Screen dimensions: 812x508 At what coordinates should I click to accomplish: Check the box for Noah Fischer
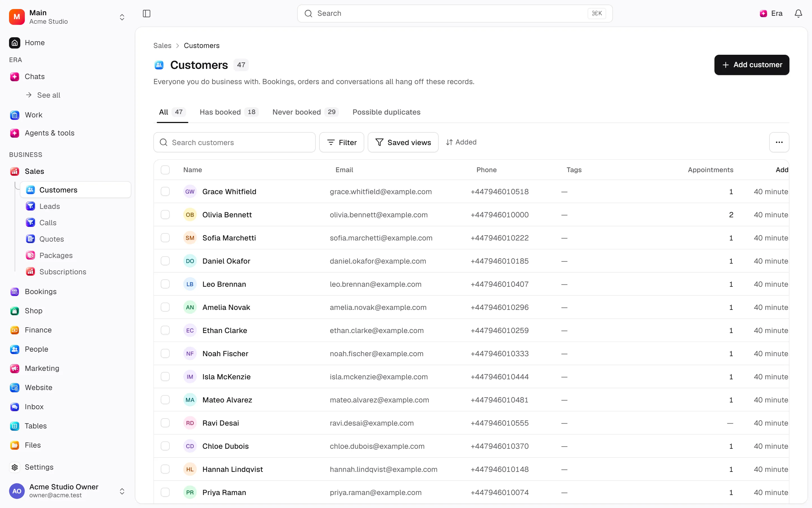pos(165,353)
